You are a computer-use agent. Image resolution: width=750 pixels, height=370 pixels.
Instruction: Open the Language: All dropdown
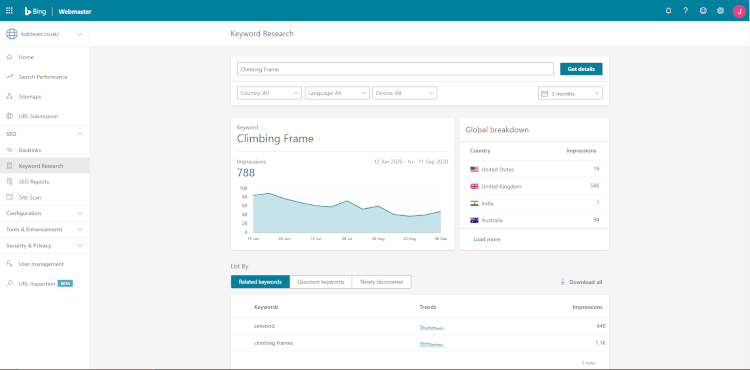click(337, 93)
